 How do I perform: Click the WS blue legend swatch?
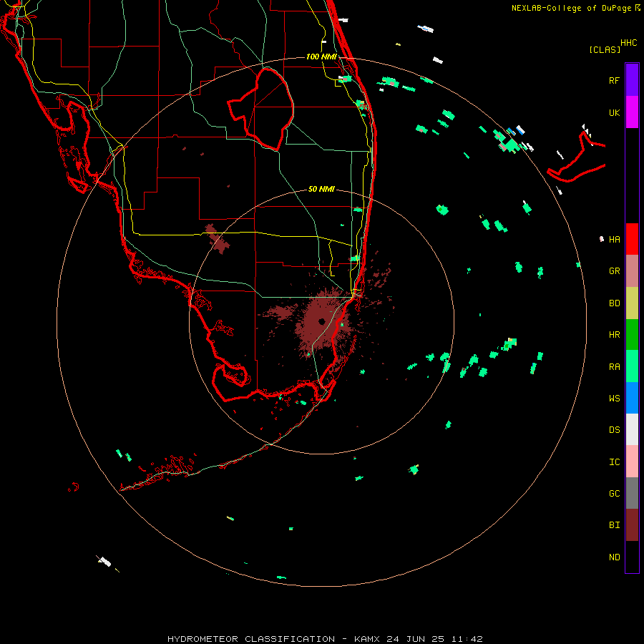click(632, 398)
